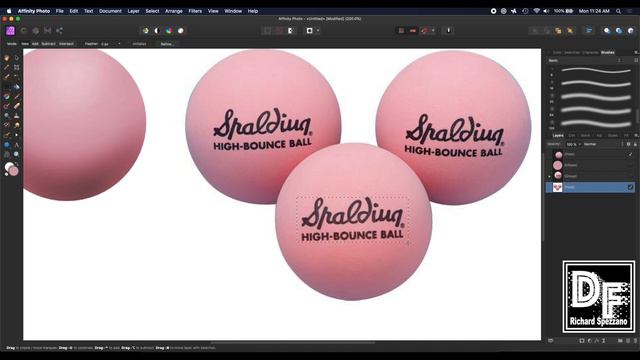Switch to the Color tab
640x360 pixels.
[557, 52]
